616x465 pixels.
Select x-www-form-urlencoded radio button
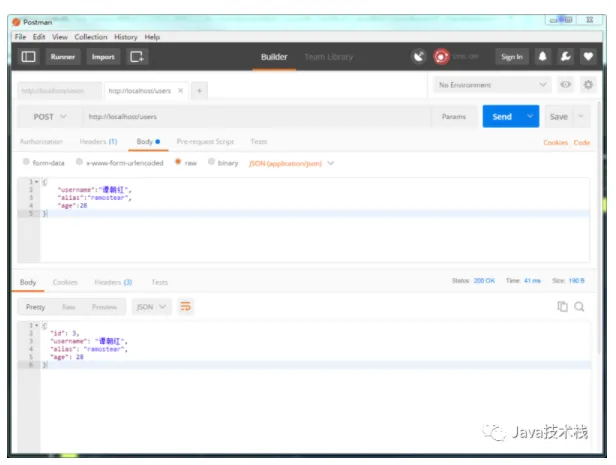tap(79, 162)
